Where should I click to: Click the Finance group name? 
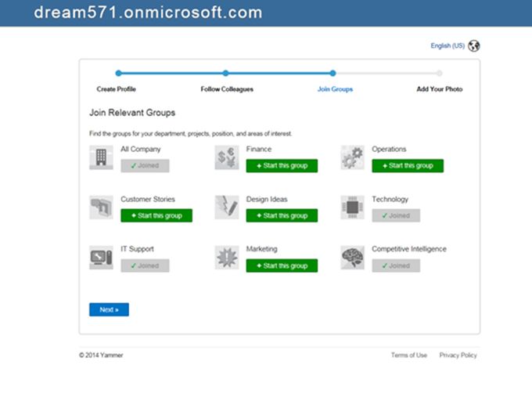tap(258, 149)
